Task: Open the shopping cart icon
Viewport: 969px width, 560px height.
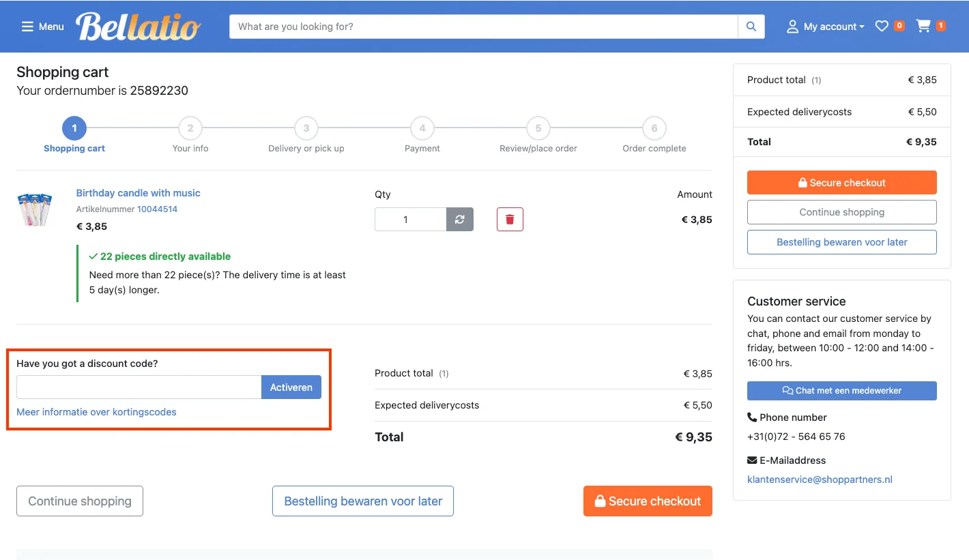Action: 925,26
